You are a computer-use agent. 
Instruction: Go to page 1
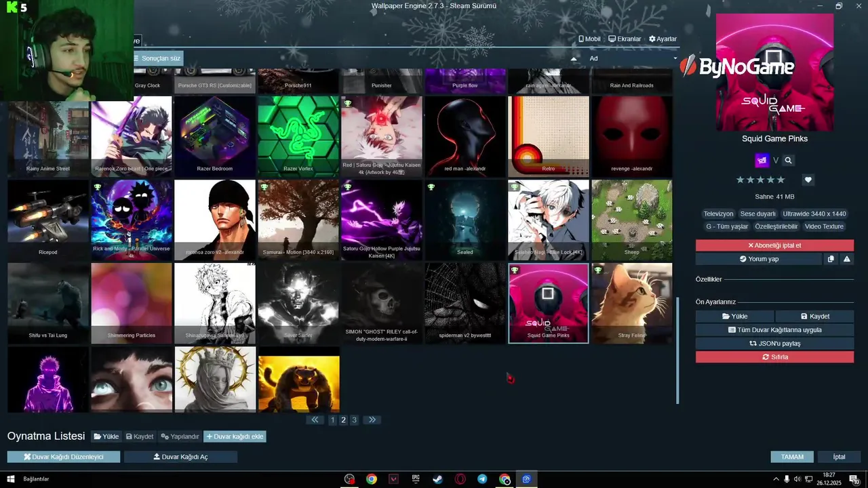click(332, 420)
